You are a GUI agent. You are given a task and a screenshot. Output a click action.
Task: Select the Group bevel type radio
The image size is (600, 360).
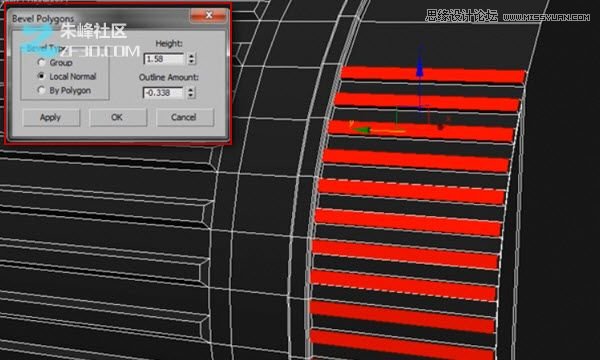(41, 62)
